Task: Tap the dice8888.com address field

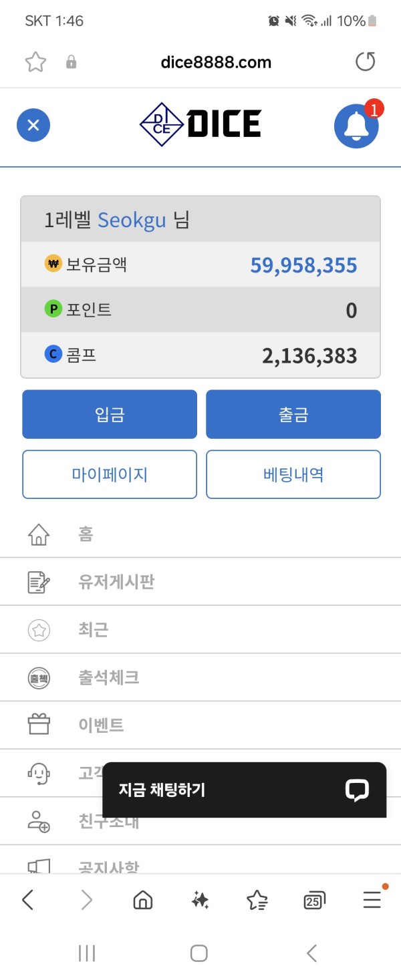Action: pos(216,62)
